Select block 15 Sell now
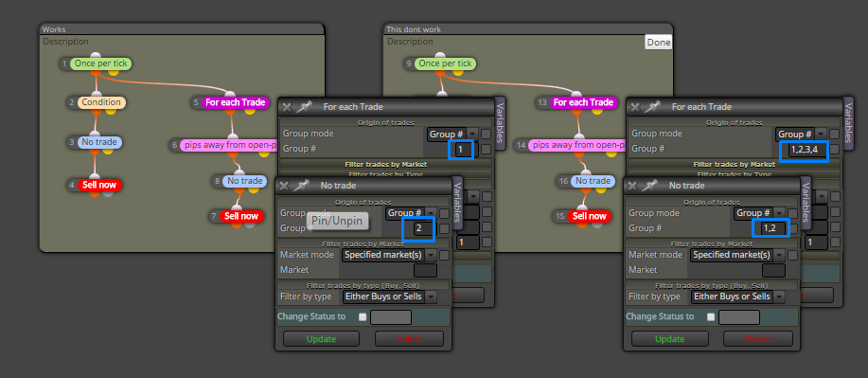Image resolution: width=868 pixels, height=378 pixels. pyautogui.click(x=589, y=216)
